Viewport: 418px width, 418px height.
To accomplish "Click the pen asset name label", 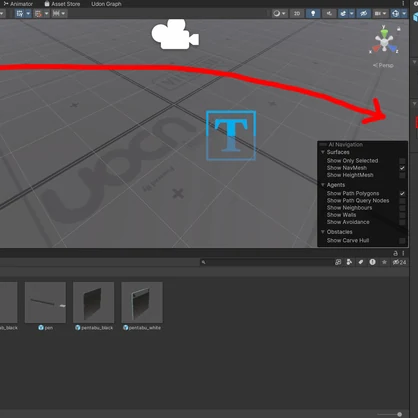I will [49, 328].
